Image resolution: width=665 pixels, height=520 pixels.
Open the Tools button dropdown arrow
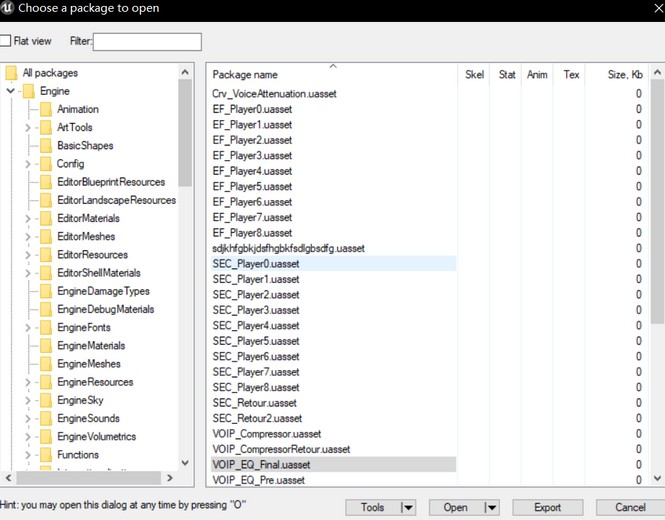click(x=407, y=507)
